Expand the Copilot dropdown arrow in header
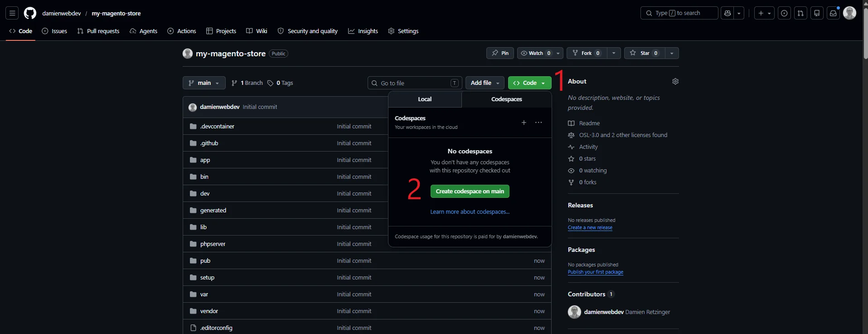The image size is (868, 334). 739,13
